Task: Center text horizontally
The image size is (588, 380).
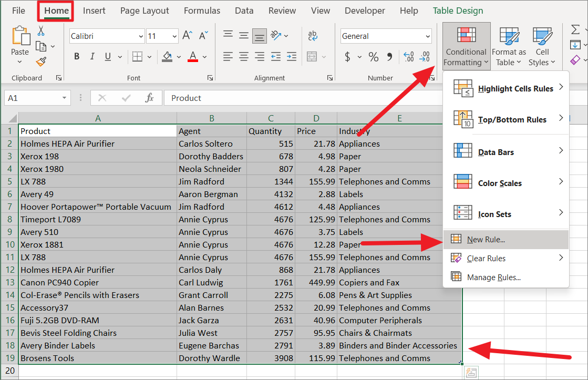Action: [x=244, y=57]
